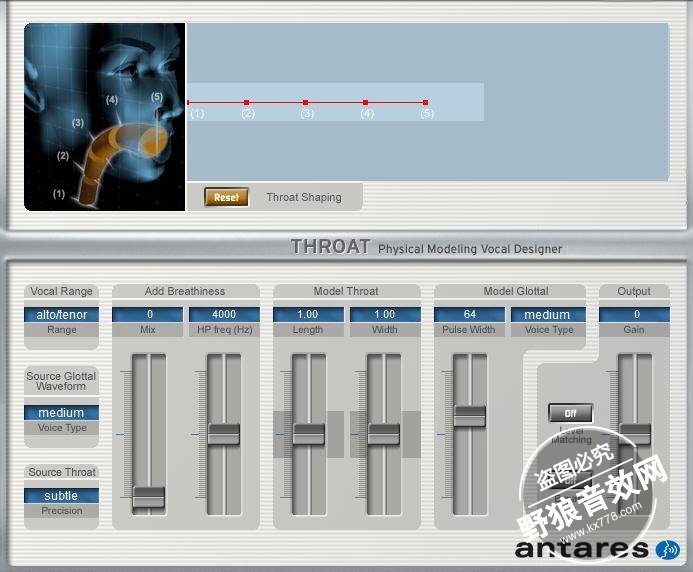Click the Voice Type label under Model Glottal
Viewport: 693px width, 572px height.
[x=549, y=330]
